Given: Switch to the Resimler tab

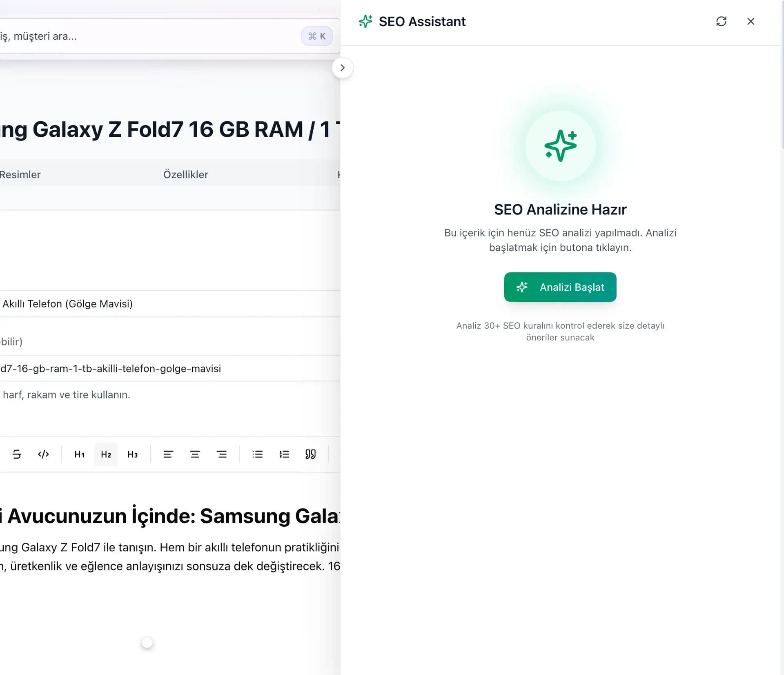Looking at the screenshot, I should (20, 174).
